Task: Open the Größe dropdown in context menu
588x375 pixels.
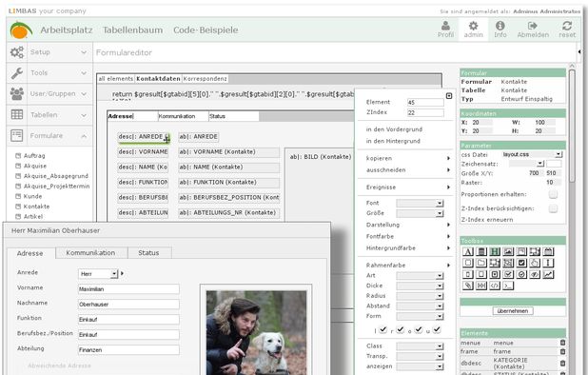Action: [x=420, y=213]
